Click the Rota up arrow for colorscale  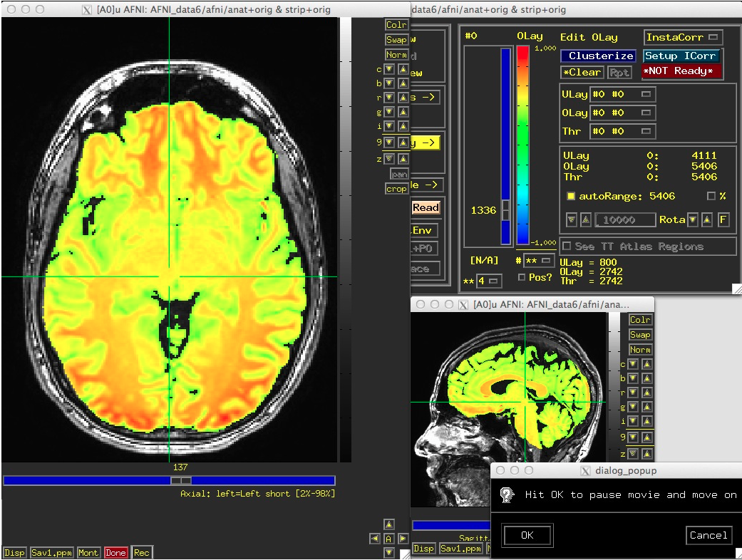pyautogui.click(x=707, y=219)
